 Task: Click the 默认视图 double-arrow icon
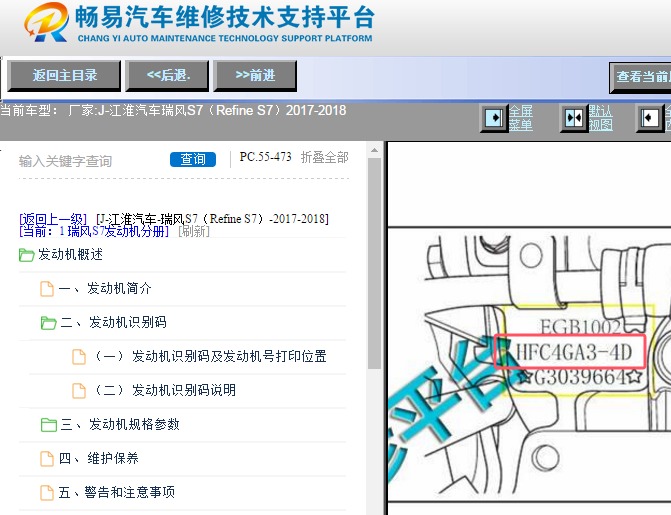[573, 118]
